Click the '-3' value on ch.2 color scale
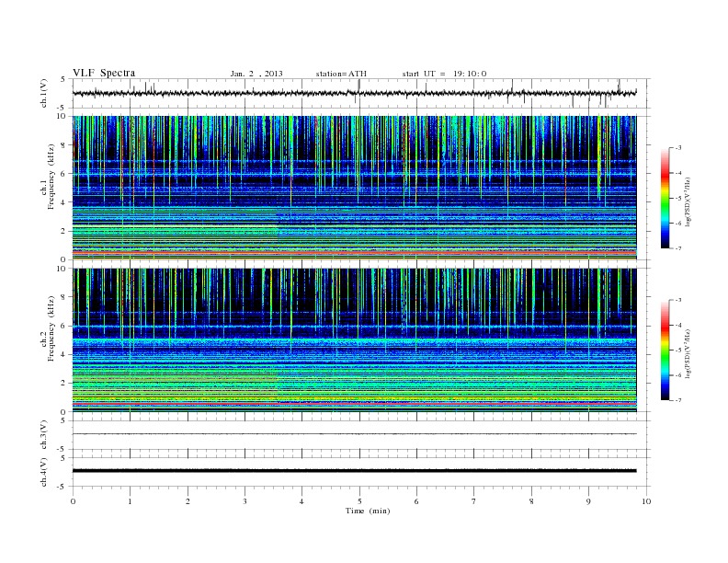728x563 pixels. click(678, 300)
